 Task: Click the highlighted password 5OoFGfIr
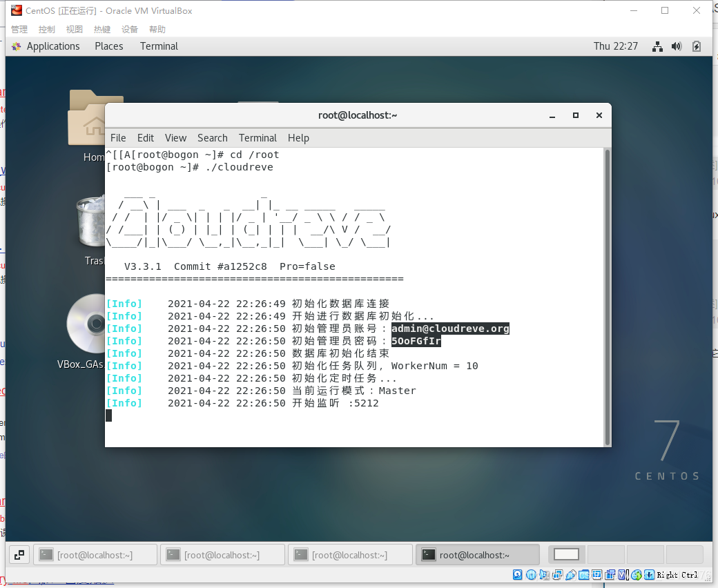(x=416, y=341)
